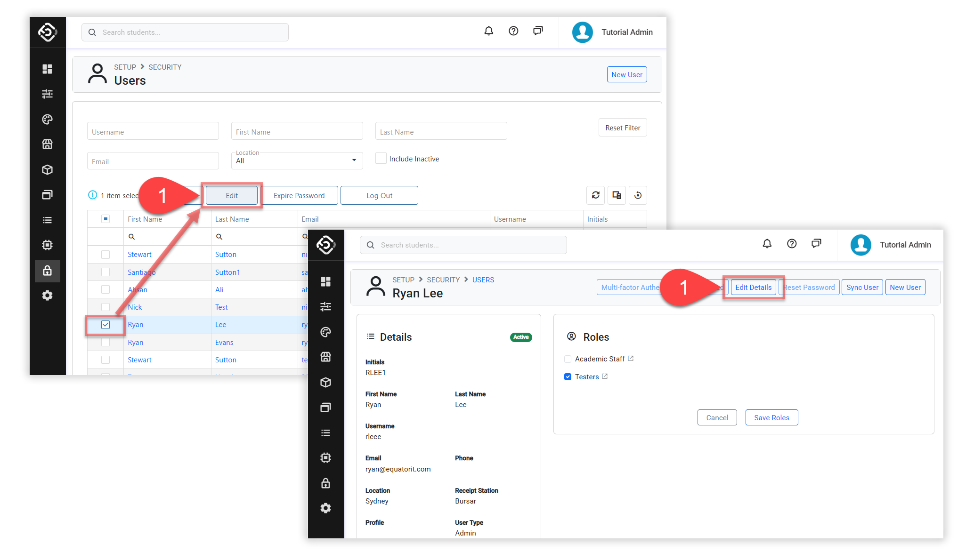
Task: Open the chat messages icon in front window
Action: click(x=816, y=244)
